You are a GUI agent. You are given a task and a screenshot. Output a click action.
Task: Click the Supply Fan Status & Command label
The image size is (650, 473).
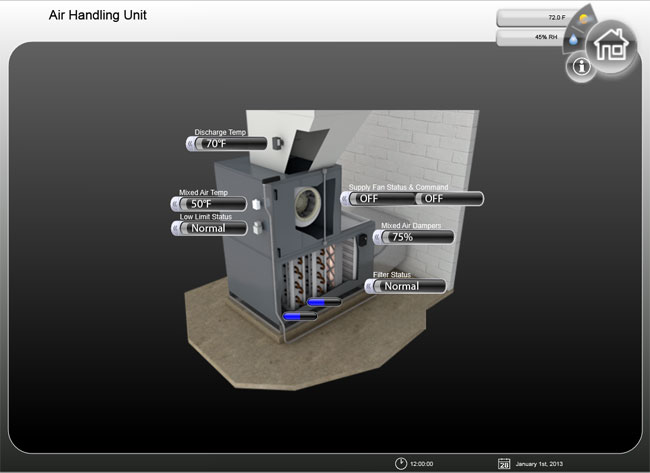[398, 187]
